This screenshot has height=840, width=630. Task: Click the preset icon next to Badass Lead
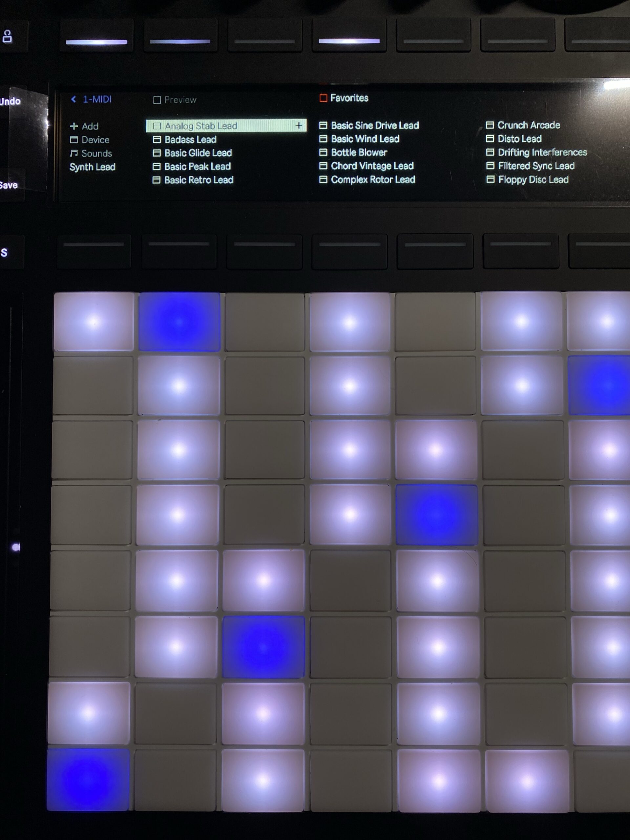[157, 139]
